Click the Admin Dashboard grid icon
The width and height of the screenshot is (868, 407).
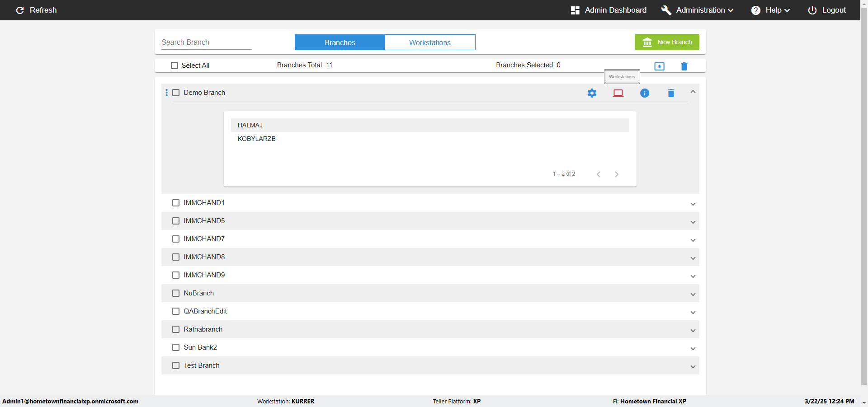(575, 10)
